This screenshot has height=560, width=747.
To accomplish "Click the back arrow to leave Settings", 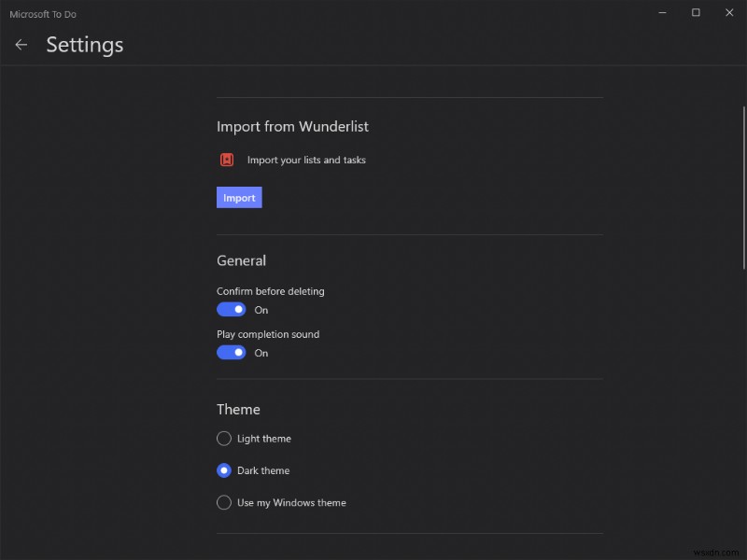I will [21, 44].
